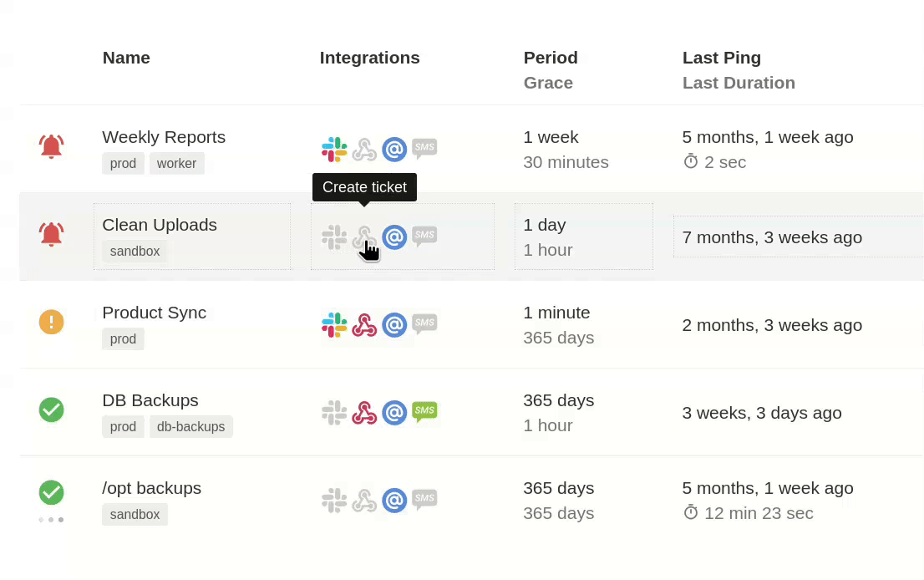
Task: Click the orange warning icon next to Product Sync
Action: 51,322
